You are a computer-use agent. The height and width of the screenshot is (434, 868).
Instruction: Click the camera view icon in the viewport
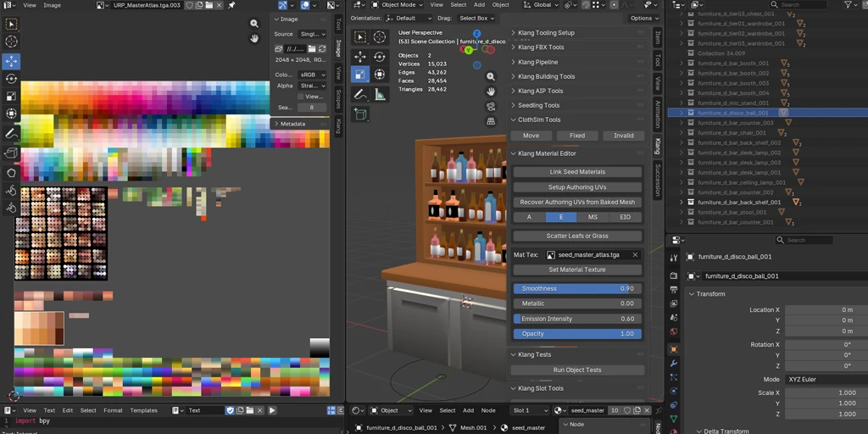pos(491,106)
